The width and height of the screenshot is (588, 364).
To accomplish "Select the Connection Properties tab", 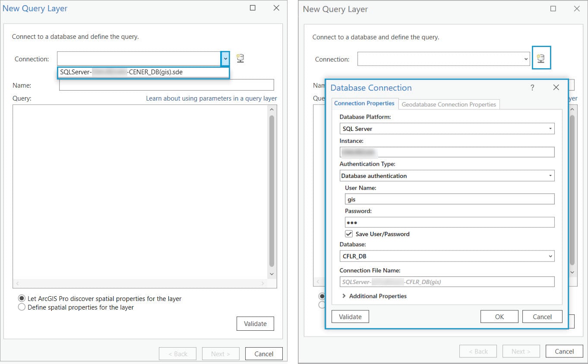I will [x=364, y=103].
